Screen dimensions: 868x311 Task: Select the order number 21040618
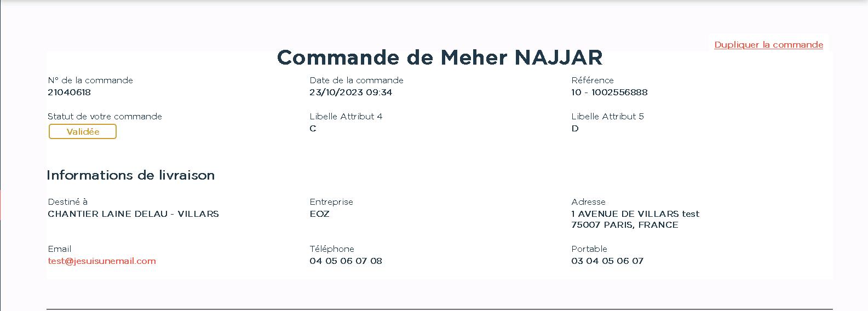point(69,93)
